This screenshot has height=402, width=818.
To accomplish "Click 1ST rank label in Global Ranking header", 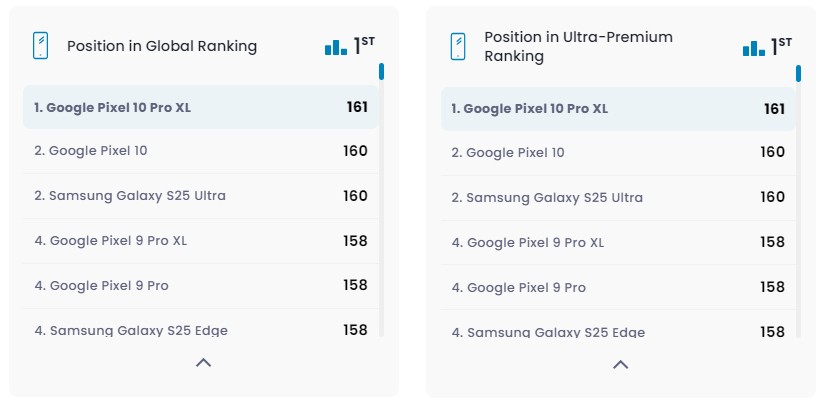I will point(364,46).
